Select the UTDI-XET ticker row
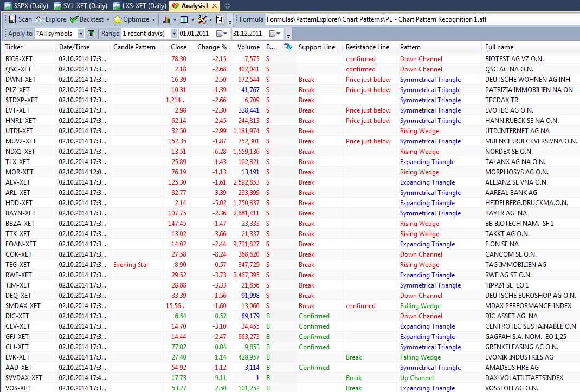 (290, 131)
